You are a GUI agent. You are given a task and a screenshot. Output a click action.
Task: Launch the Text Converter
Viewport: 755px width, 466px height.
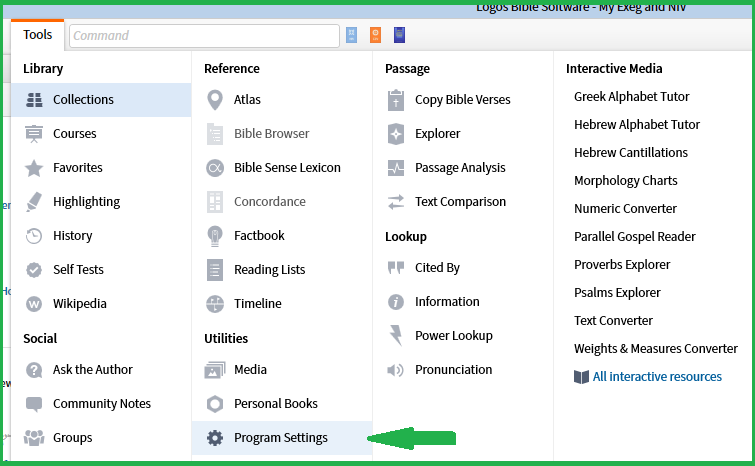point(613,321)
